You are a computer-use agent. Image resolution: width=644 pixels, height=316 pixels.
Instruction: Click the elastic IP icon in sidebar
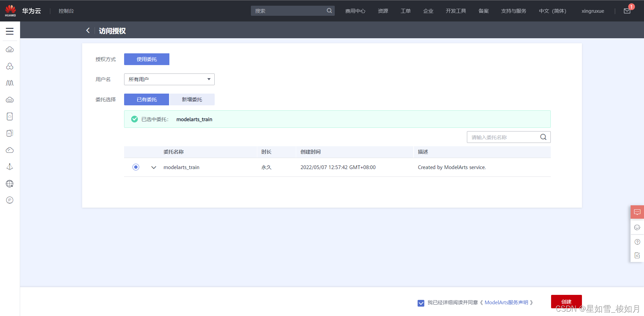point(10,200)
